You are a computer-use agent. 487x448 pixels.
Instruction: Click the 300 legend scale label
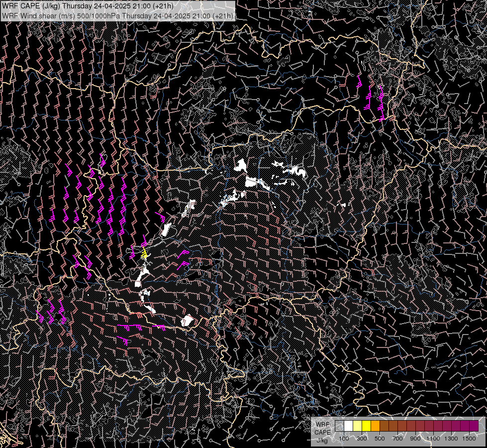click(362, 439)
